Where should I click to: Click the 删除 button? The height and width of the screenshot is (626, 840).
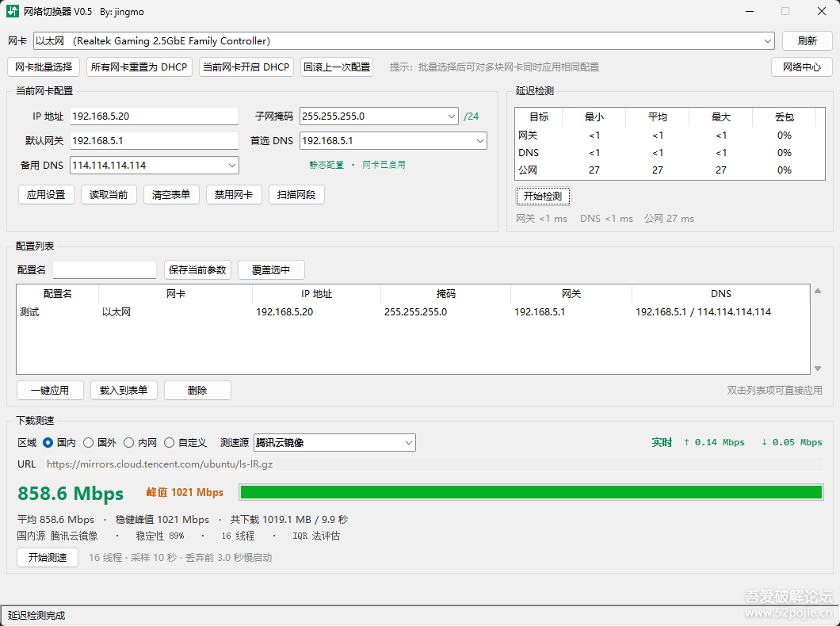[197, 391]
